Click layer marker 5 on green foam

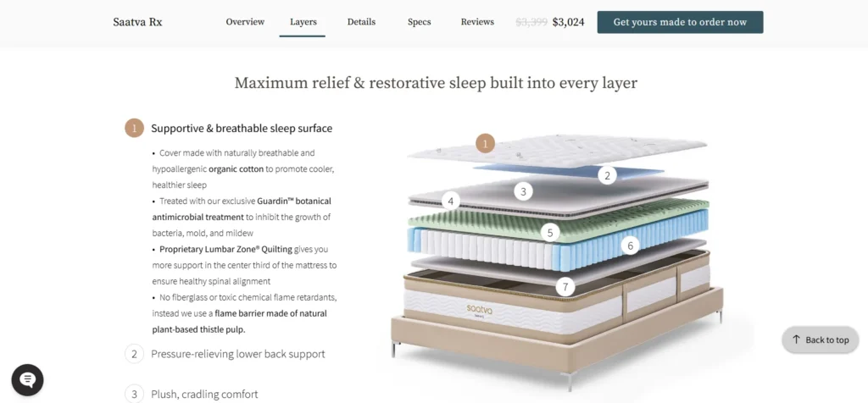tap(549, 233)
